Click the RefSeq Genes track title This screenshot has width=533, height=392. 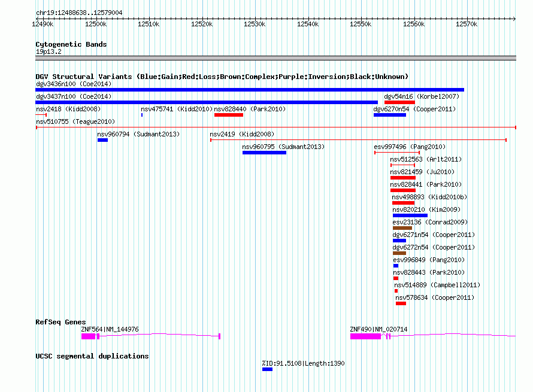(x=60, y=322)
